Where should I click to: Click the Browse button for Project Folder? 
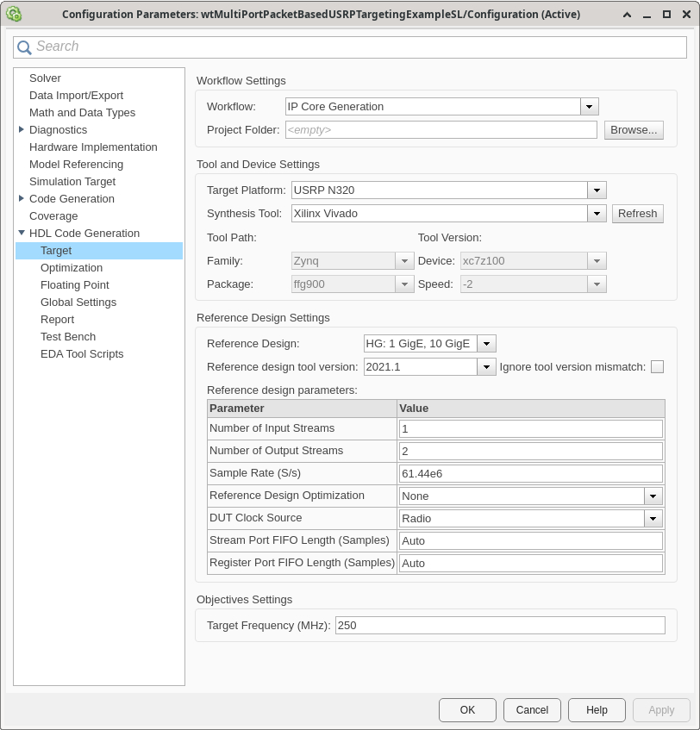634,129
